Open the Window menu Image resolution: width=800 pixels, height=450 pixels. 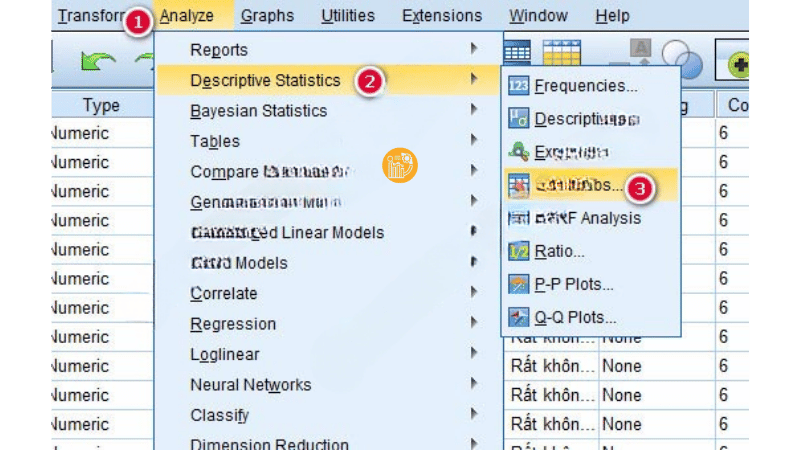(538, 16)
